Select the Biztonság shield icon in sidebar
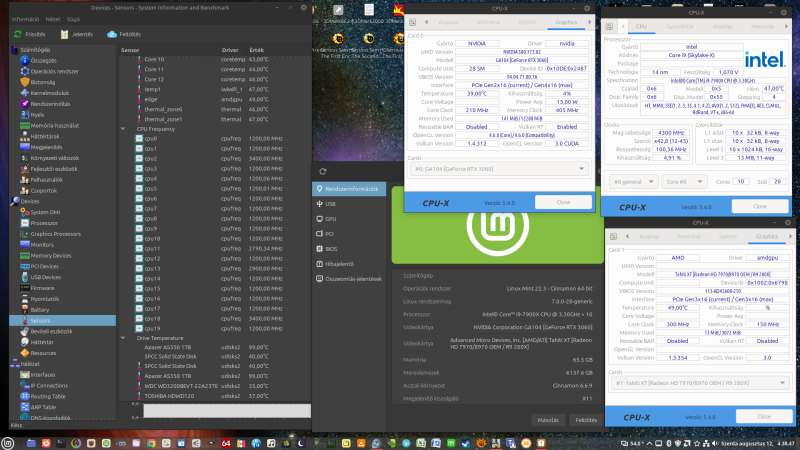The image size is (800, 450). (24, 82)
